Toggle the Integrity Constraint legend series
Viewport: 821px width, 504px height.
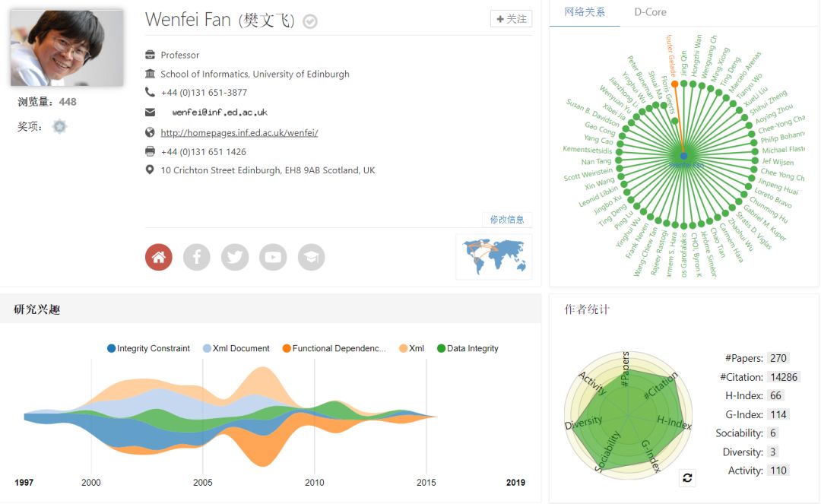pos(148,348)
